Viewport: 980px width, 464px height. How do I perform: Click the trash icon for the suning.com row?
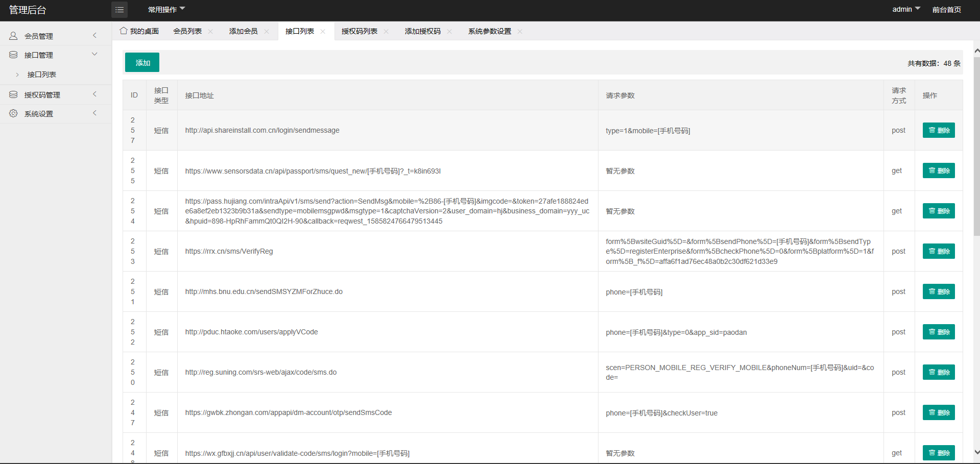pyautogui.click(x=933, y=372)
